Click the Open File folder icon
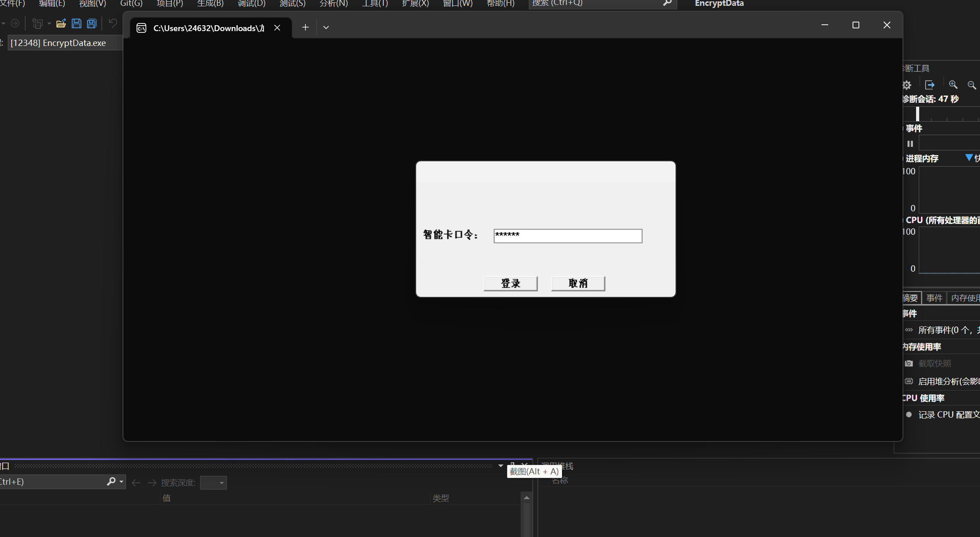Image resolution: width=980 pixels, height=537 pixels. click(61, 23)
